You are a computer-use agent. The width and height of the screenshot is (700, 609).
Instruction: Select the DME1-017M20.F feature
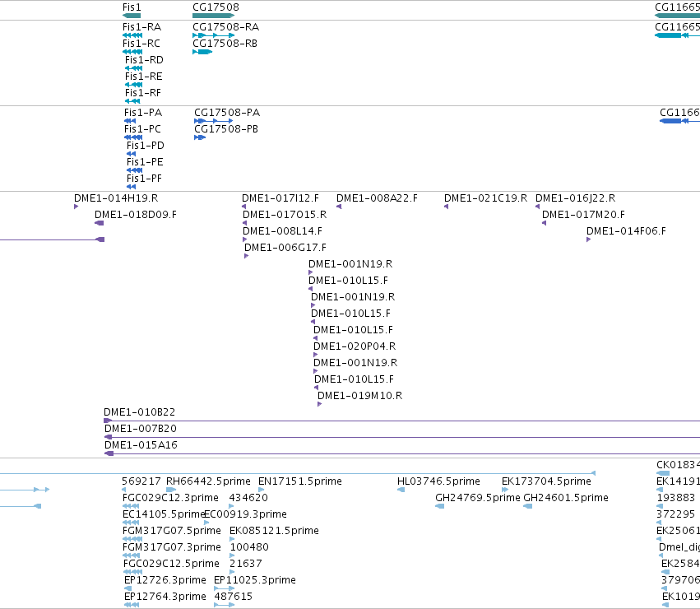pos(545,223)
